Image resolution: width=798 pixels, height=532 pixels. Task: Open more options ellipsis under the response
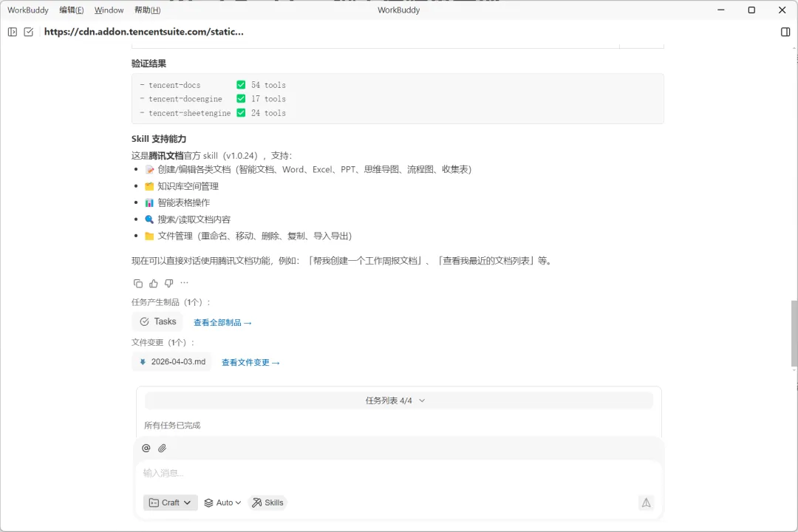pos(184,282)
